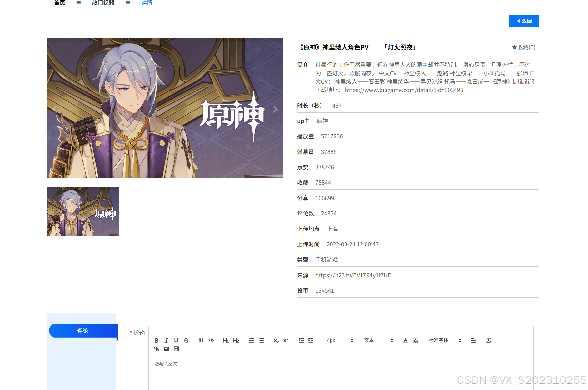Insert a blockquote in the editor

(x=201, y=340)
